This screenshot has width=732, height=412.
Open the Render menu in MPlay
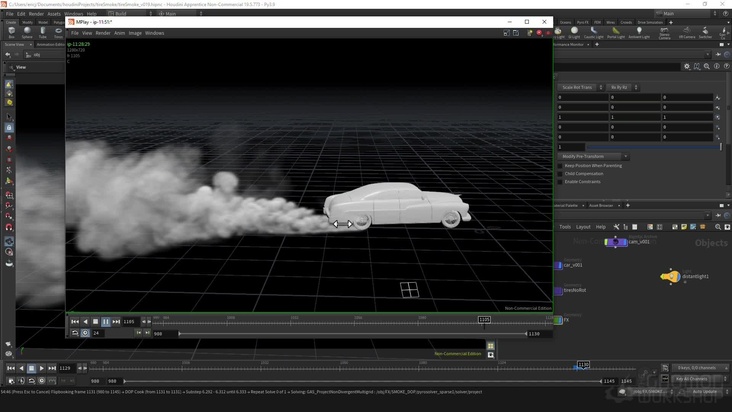point(103,33)
